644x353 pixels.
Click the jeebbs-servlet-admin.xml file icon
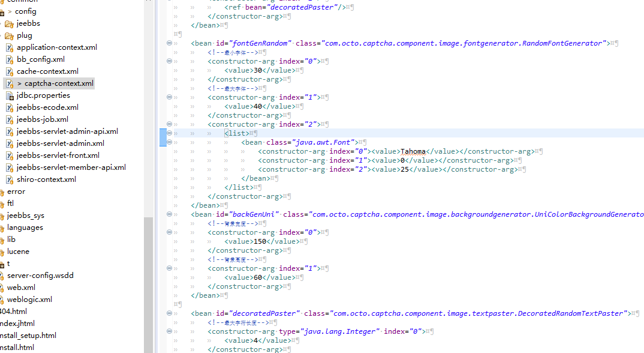pyautogui.click(x=10, y=143)
